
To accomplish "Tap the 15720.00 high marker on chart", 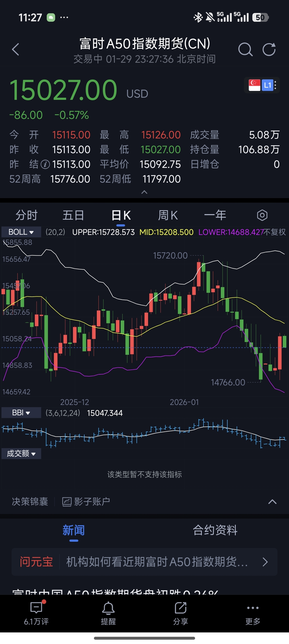I will [170, 255].
